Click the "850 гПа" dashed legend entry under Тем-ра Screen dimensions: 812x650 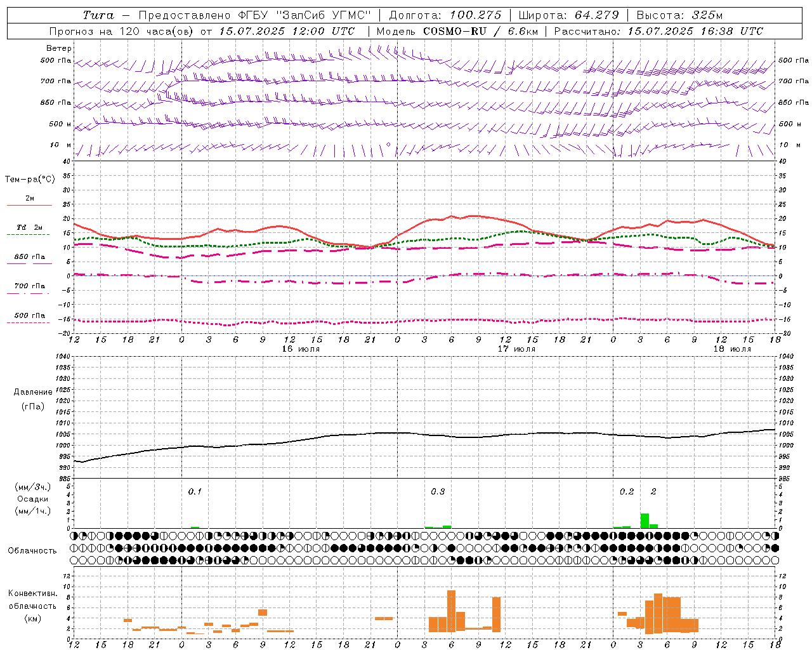(x=29, y=260)
